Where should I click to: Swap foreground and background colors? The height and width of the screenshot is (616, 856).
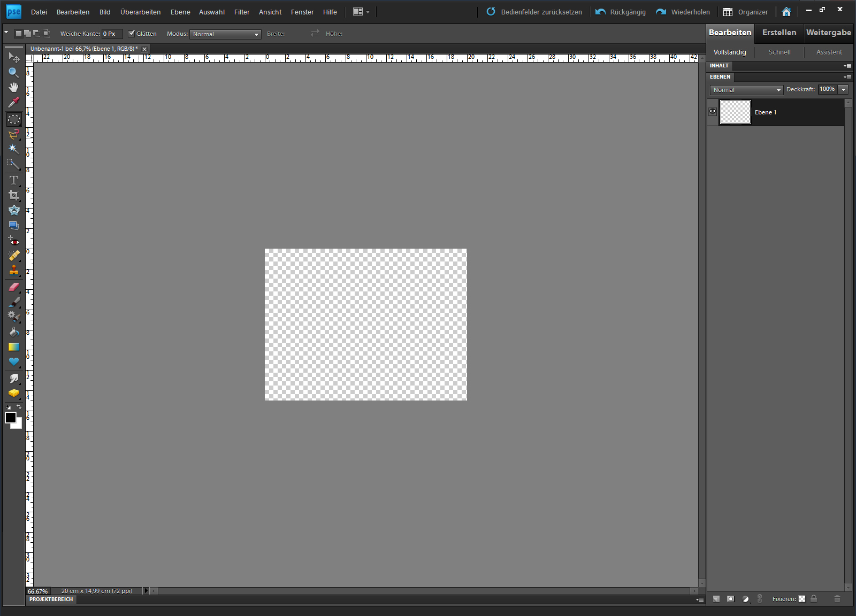[19, 407]
